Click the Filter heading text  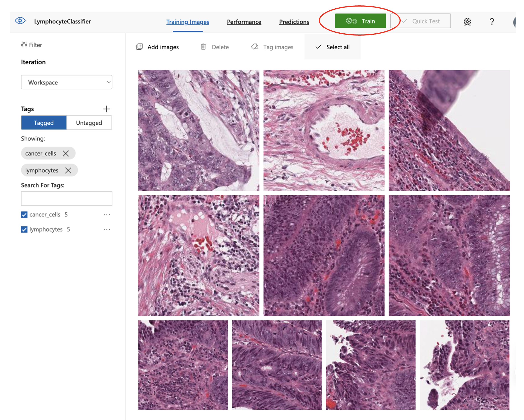[35, 45]
